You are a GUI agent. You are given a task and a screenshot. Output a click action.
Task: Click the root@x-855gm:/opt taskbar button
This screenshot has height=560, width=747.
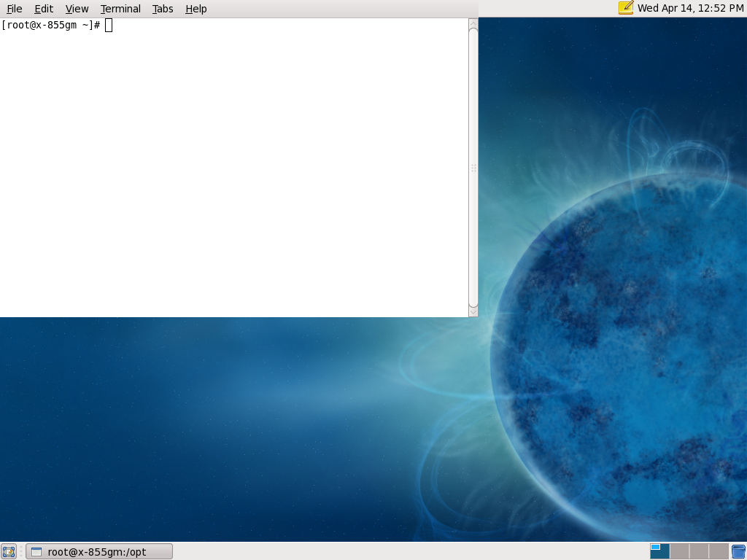coord(99,551)
